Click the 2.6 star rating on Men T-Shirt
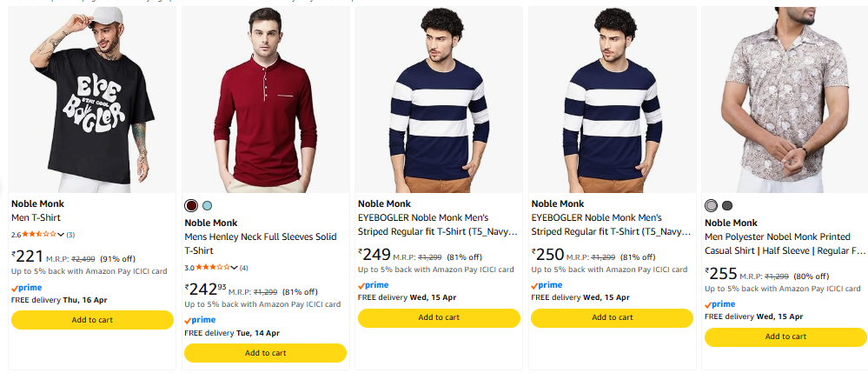 (38, 235)
